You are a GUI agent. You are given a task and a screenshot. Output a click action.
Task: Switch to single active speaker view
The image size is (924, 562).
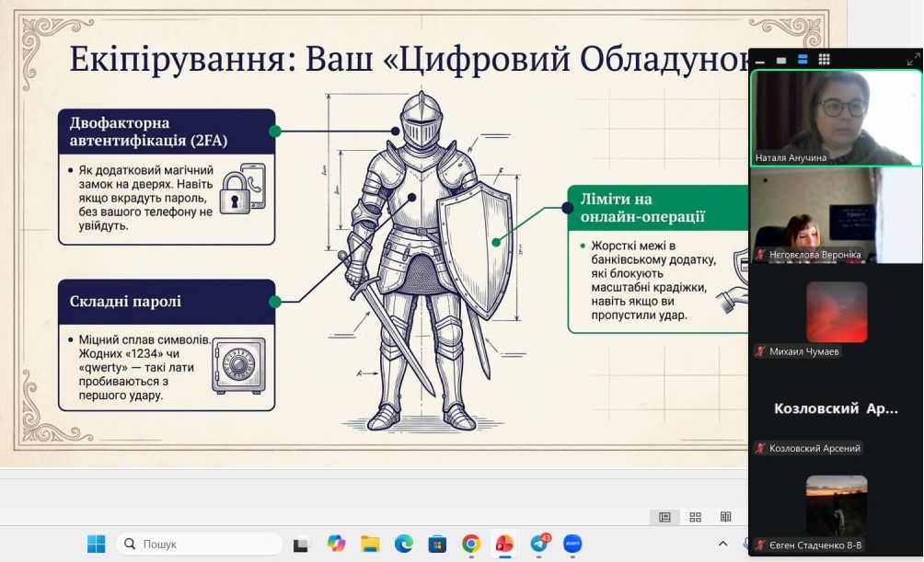[x=781, y=60]
